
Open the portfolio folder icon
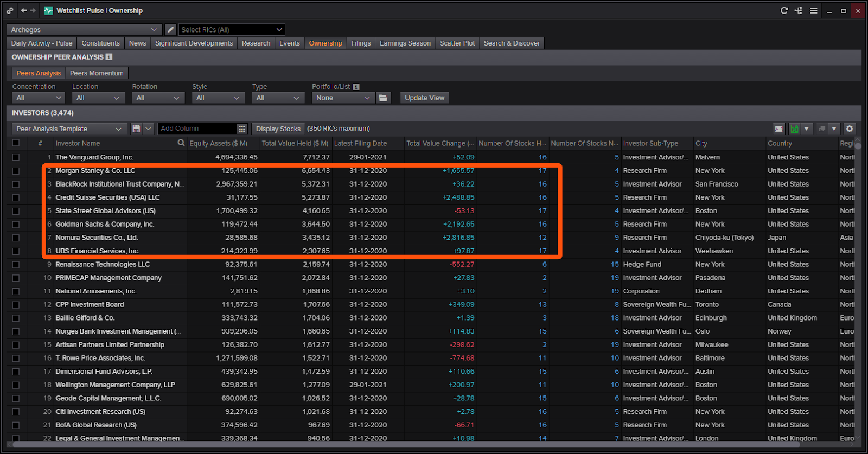click(384, 98)
